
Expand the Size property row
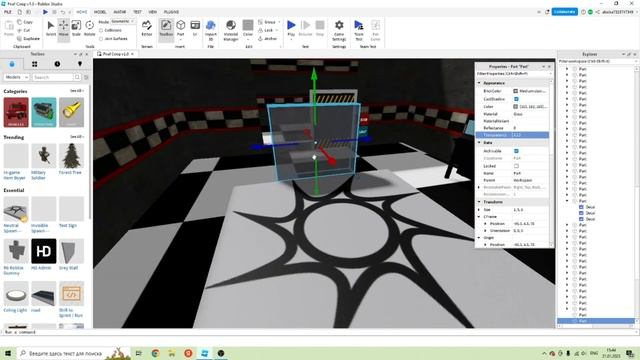479,209
